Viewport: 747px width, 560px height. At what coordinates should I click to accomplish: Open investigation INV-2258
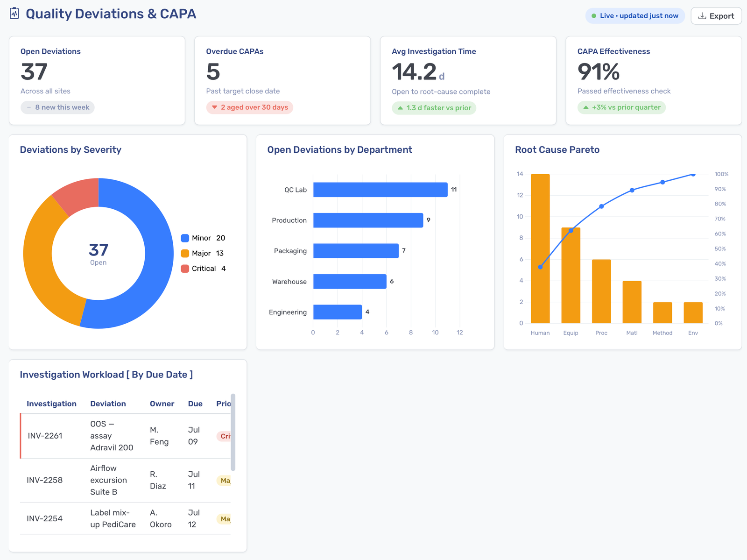pyautogui.click(x=44, y=480)
